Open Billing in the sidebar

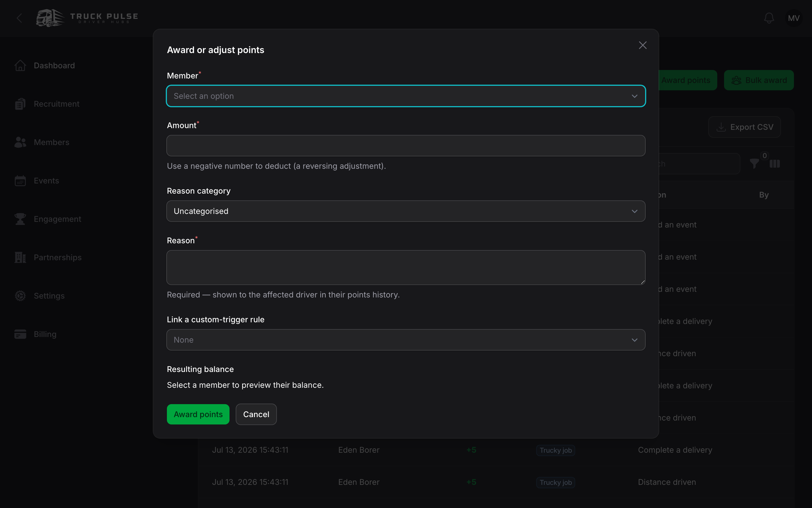(x=45, y=334)
